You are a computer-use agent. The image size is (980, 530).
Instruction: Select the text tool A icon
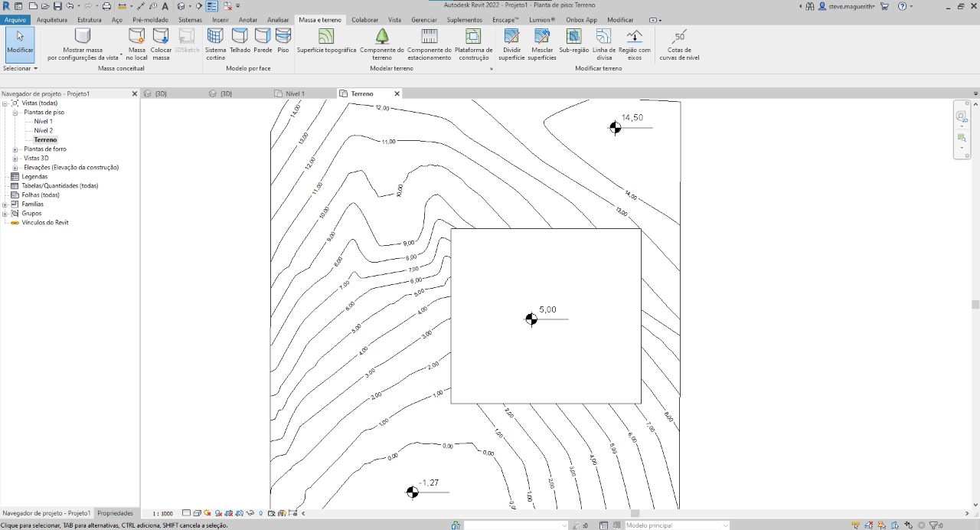pyautogui.click(x=165, y=6)
